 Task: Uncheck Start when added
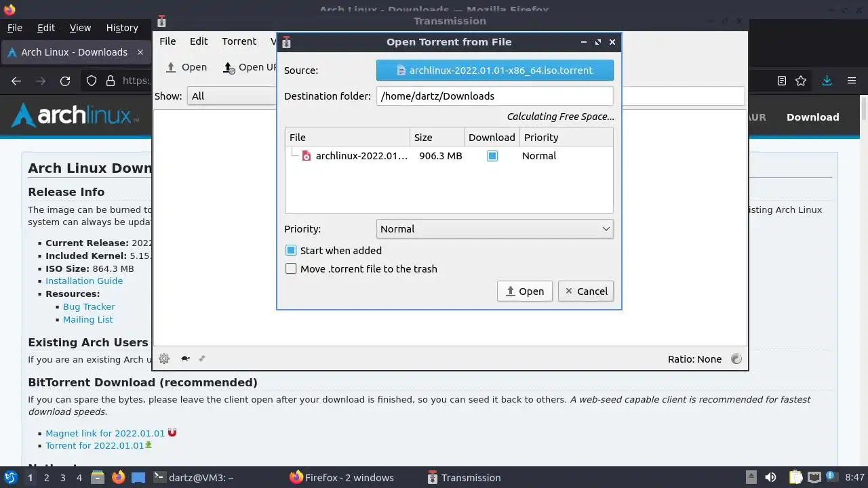pyautogui.click(x=291, y=250)
